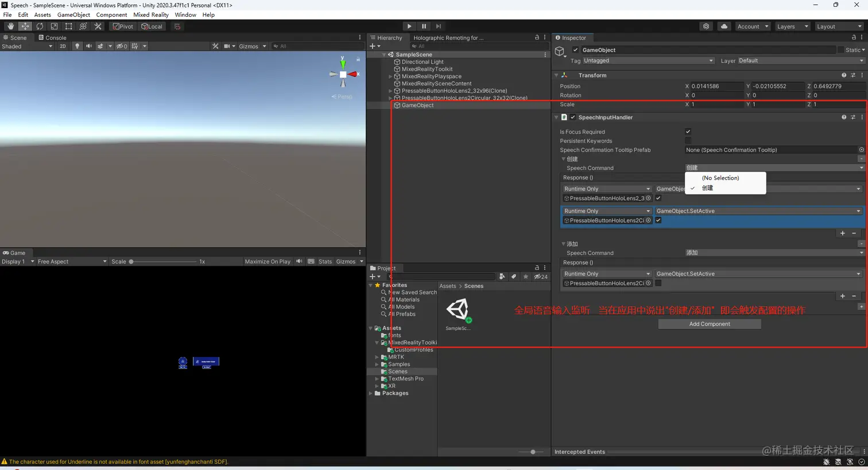Toggle Pivot handle position
868x470 pixels.
[x=123, y=26]
